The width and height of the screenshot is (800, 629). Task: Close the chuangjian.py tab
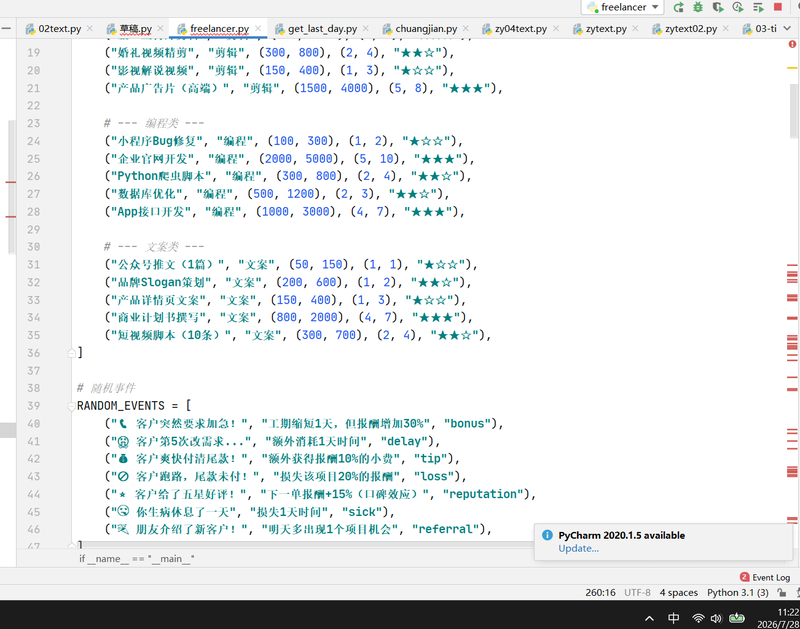pyautogui.click(x=465, y=29)
